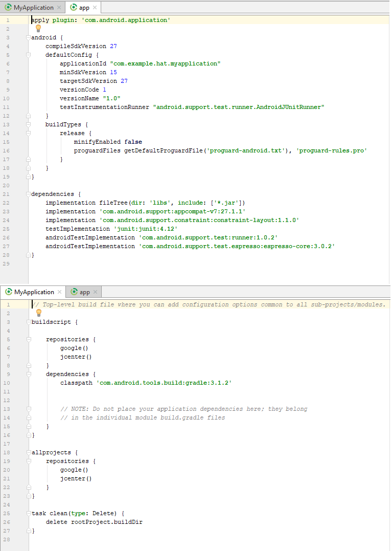The height and width of the screenshot is (551, 392).
Task: Fold the buildTypes { block
Action: tap(29, 124)
